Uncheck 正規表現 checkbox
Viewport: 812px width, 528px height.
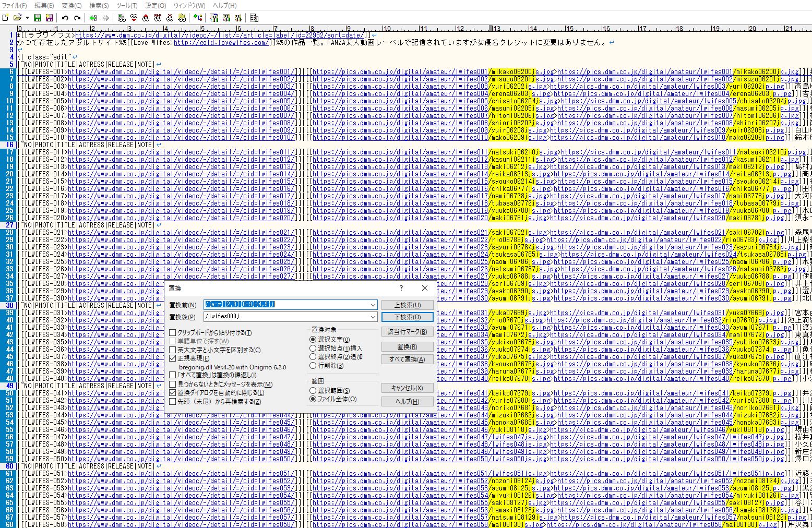[173, 358]
